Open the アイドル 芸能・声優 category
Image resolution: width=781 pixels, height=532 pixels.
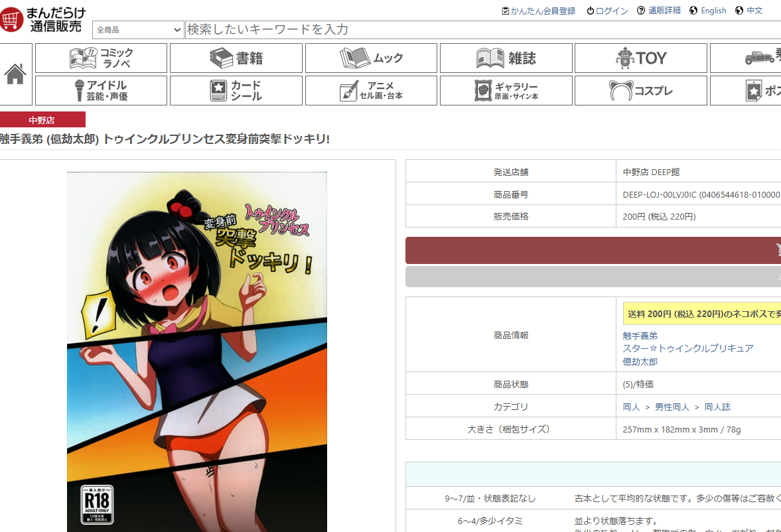(101, 90)
